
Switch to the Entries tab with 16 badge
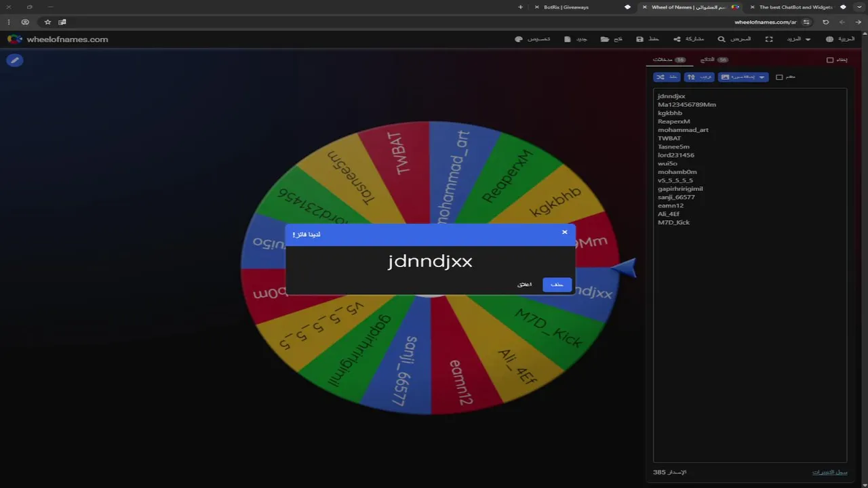pyautogui.click(x=669, y=60)
